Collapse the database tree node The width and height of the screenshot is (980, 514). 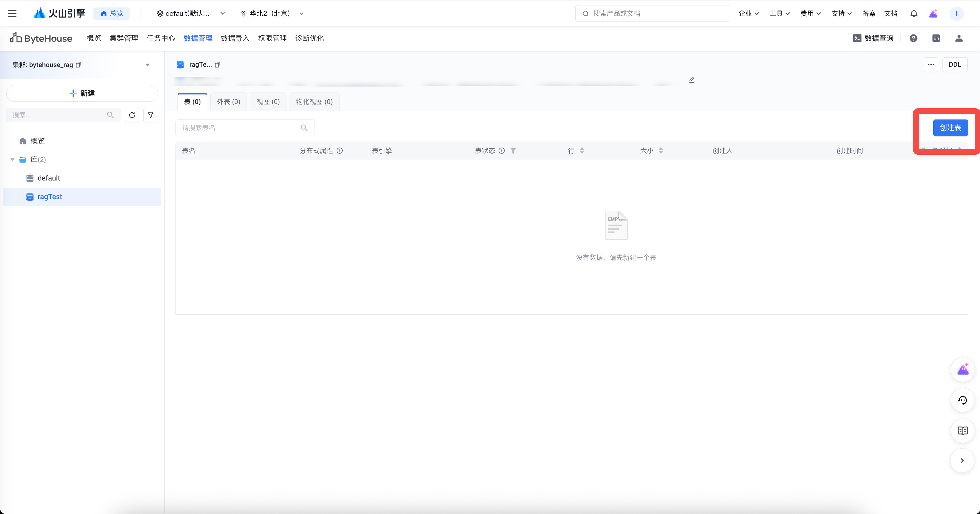(x=13, y=160)
